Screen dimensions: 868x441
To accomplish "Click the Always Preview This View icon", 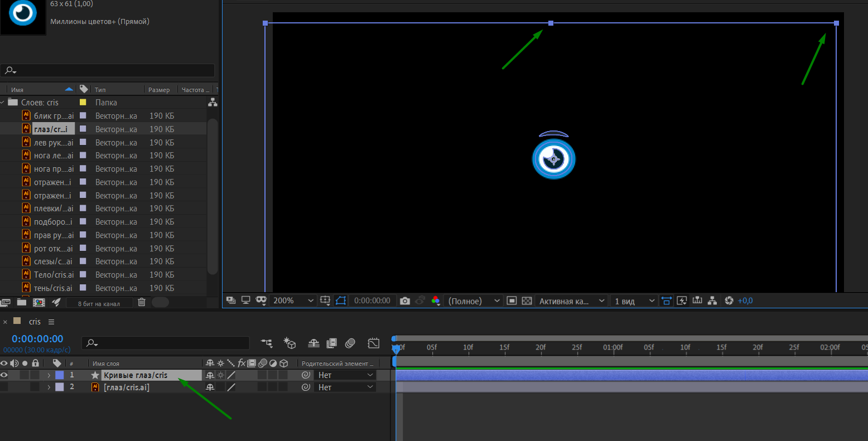I will tap(231, 300).
